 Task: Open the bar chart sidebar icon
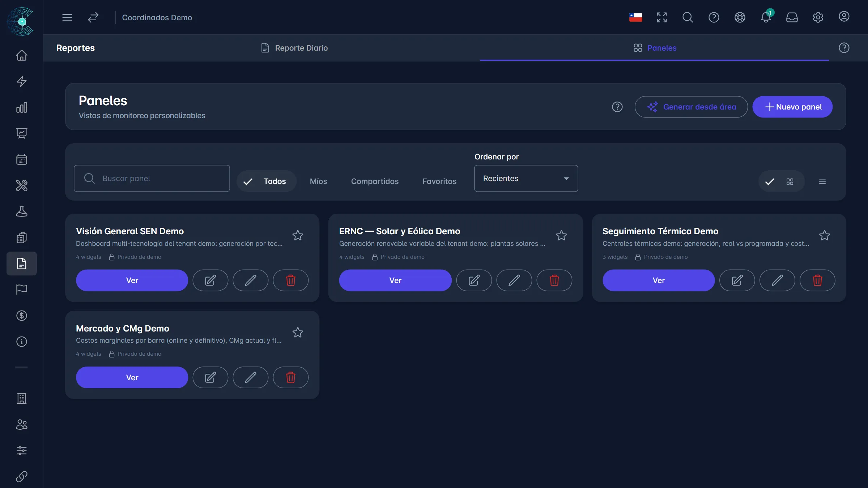click(22, 107)
